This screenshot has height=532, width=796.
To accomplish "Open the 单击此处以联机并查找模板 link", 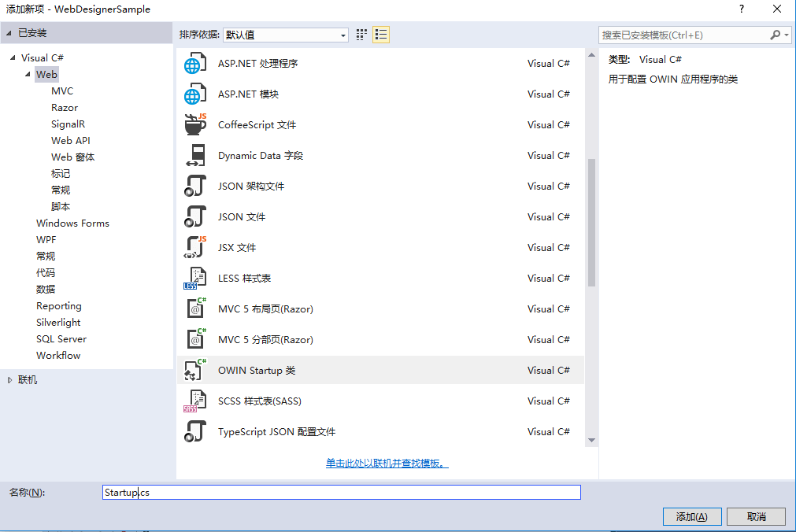I will click(x=387, y=463).
